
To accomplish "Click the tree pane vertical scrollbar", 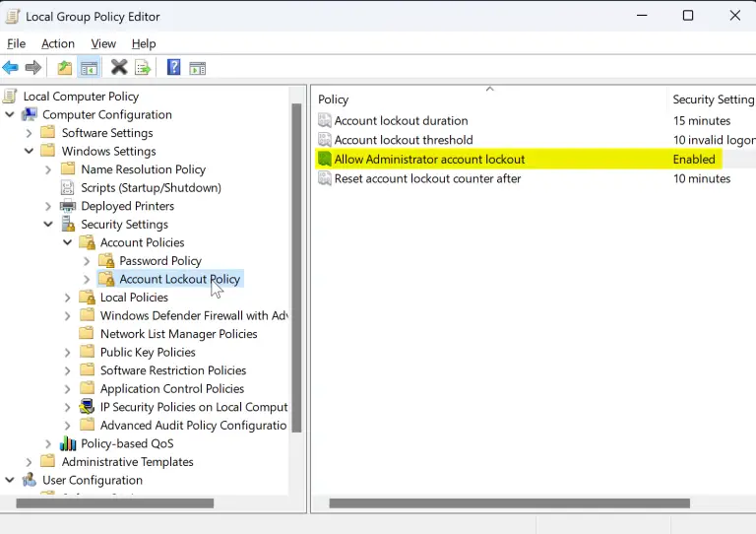I will (x=296, y=268).
